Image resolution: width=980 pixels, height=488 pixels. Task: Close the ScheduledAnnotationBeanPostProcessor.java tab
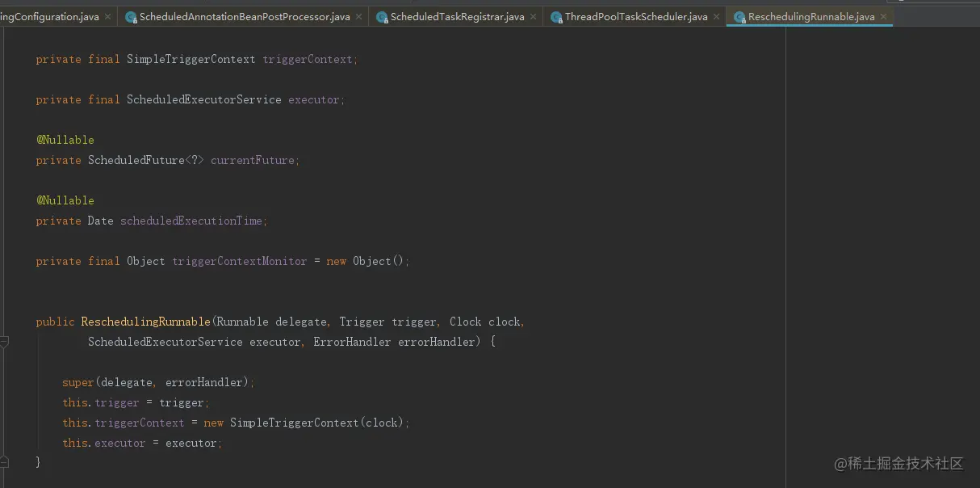pos(358,17)
